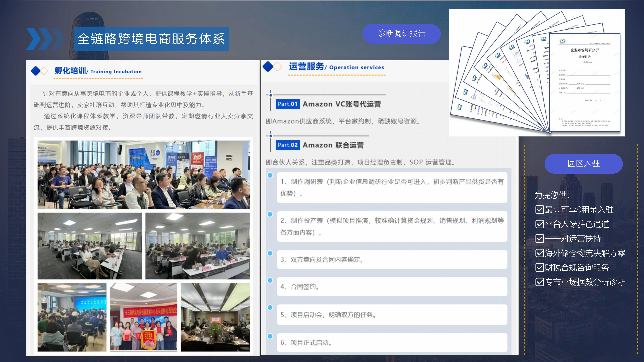
Task: Select the 全链路跨境电商服务体系 title banner
Action: 151,39
